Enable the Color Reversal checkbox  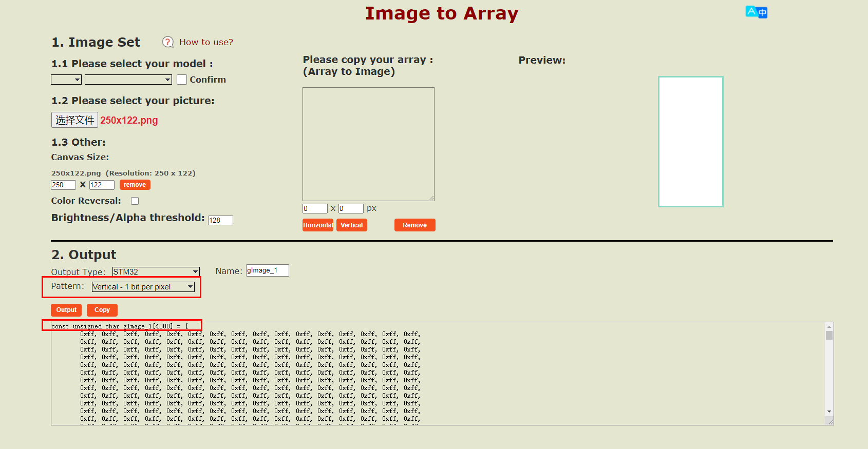point(135,201)
